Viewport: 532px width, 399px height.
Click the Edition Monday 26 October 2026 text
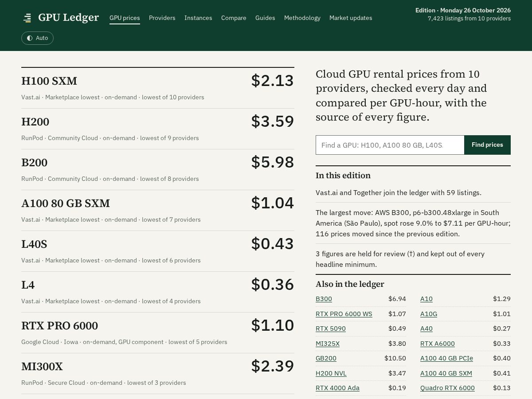[463, 10]
